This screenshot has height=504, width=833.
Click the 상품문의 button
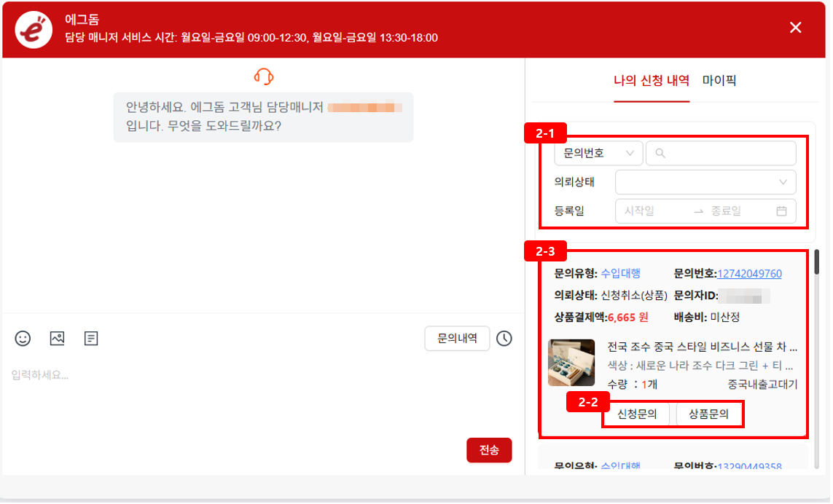click(x=709, y=414)
